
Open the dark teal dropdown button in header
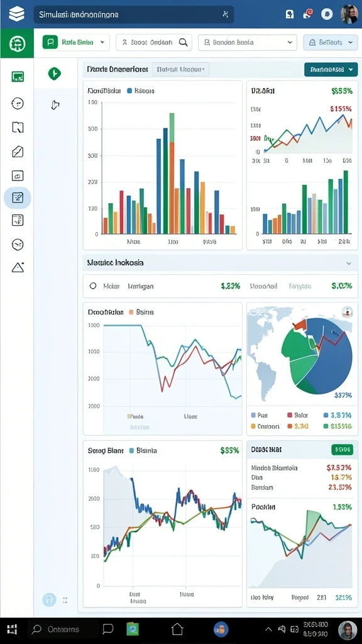click(x=331, y=69)
